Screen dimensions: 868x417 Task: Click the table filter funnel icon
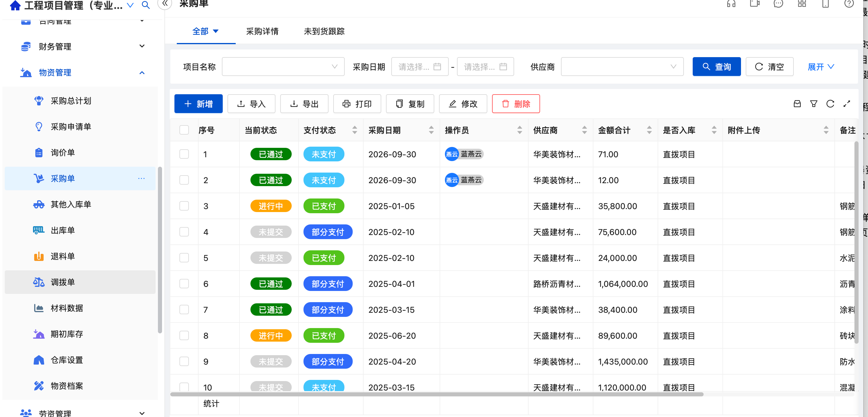[x=814, y=104]
